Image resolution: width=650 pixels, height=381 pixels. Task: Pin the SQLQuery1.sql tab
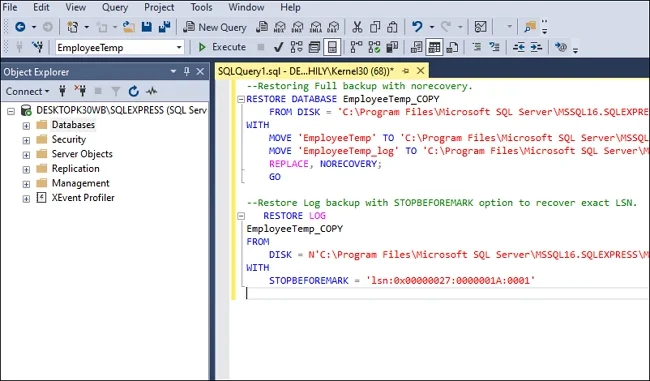406,71
